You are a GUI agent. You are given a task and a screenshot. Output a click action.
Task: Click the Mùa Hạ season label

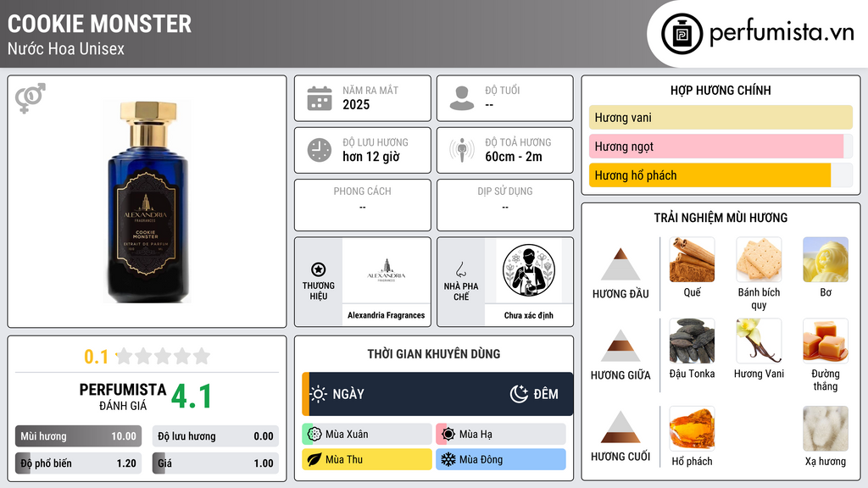(476, 435)
